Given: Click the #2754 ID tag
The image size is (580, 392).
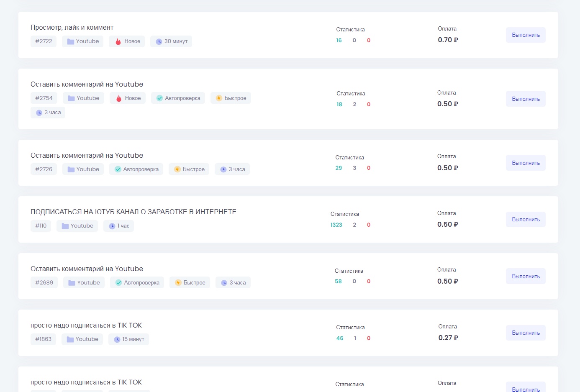Looking at the screenshot, I should [44, 98].
